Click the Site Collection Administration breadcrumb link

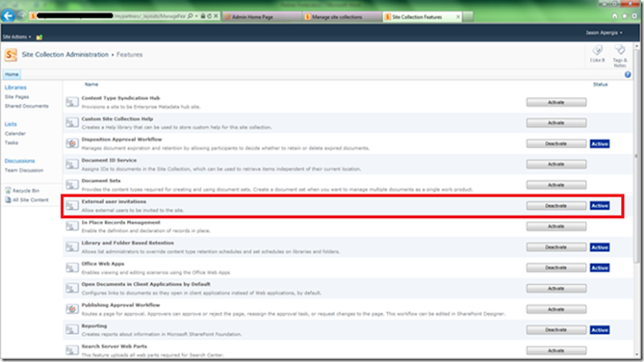click(65, 55)
